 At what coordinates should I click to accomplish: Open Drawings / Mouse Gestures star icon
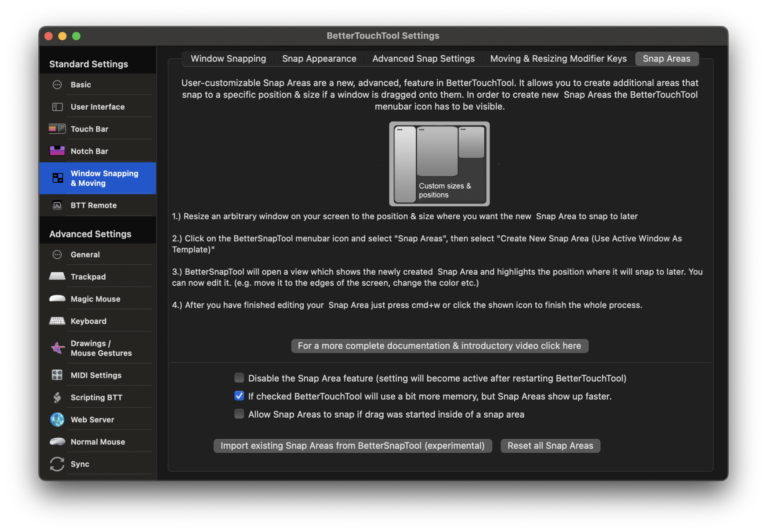tap(58, 348)
